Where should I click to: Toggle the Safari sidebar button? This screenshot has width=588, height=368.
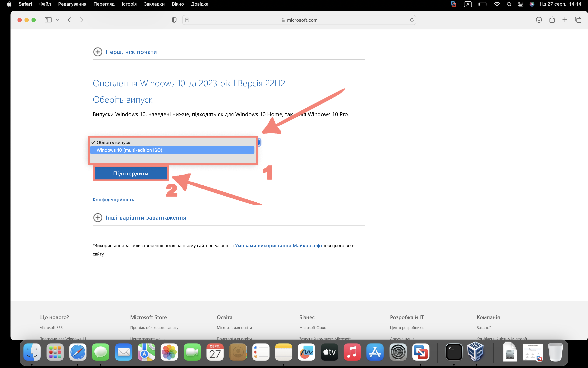click(x=48, y=20)
